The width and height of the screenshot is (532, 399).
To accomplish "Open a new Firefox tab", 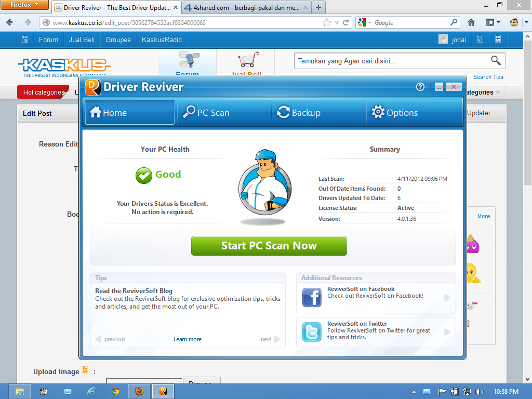I will coord(318,7).
